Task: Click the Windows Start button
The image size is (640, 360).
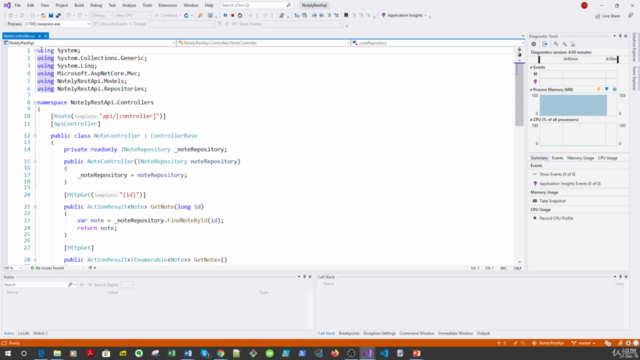Action: [8, 353]
